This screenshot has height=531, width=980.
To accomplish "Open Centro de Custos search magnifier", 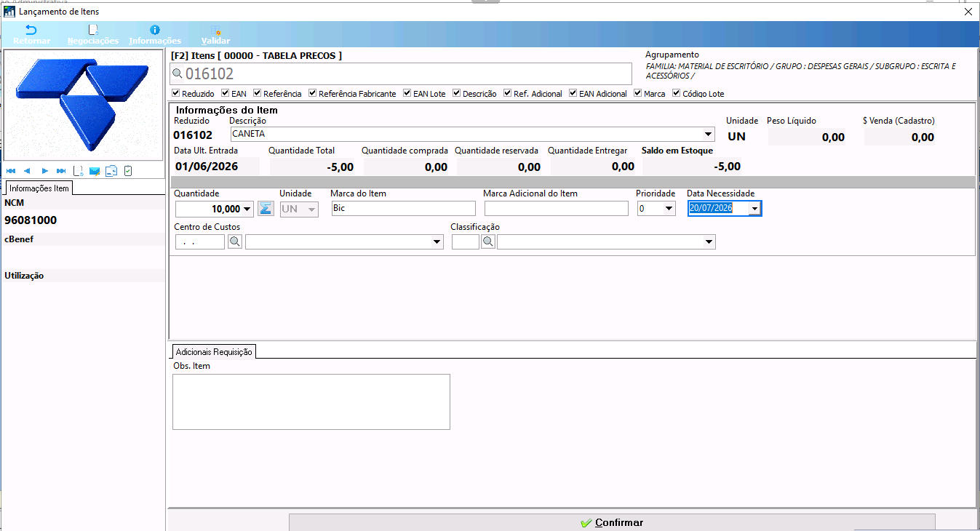I will [x=235, y=242].
